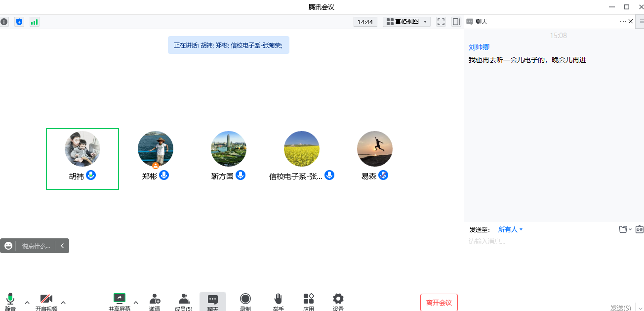This screenshot has height=311, width=644.
Task: Enter full screen mode icon
Action: point(441,22)
